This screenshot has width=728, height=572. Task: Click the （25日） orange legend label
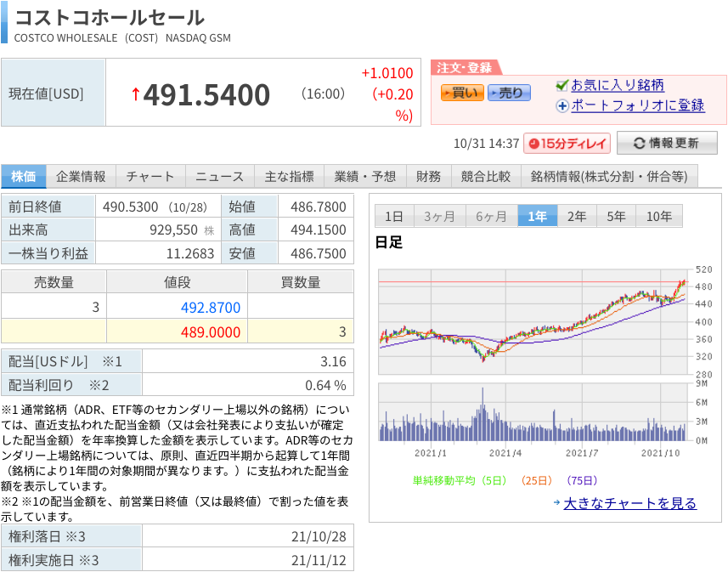pos(537,481)
